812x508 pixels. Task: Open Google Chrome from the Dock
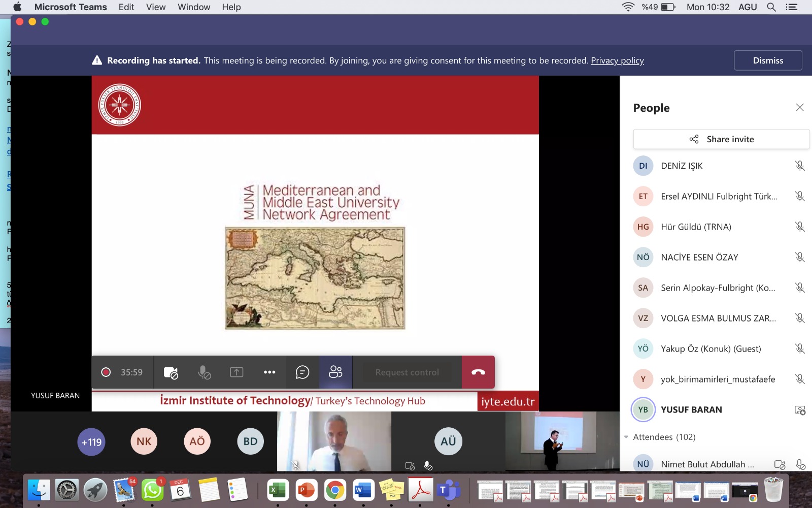tap(335, 490)
